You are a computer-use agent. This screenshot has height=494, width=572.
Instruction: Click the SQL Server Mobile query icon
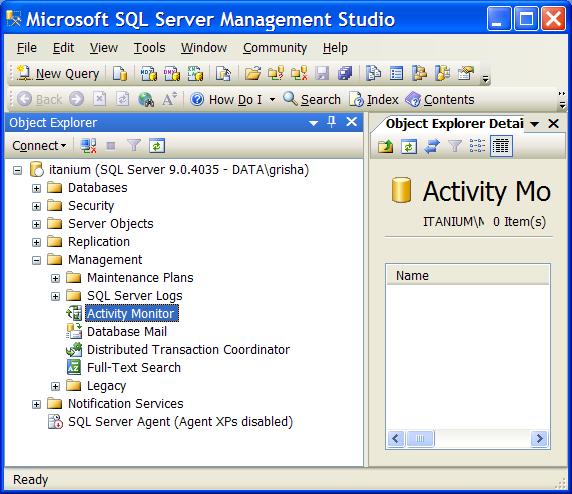[223, 73]
